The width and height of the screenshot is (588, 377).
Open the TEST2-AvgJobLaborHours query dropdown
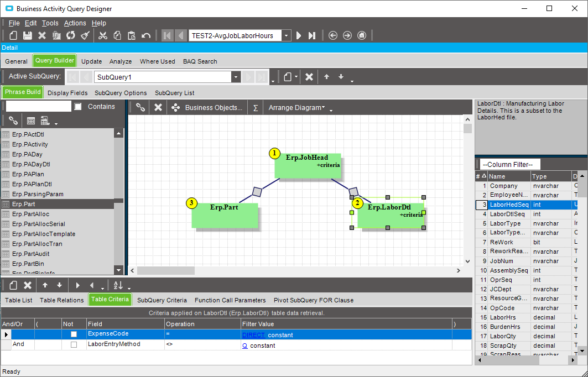tap(286, 35)
